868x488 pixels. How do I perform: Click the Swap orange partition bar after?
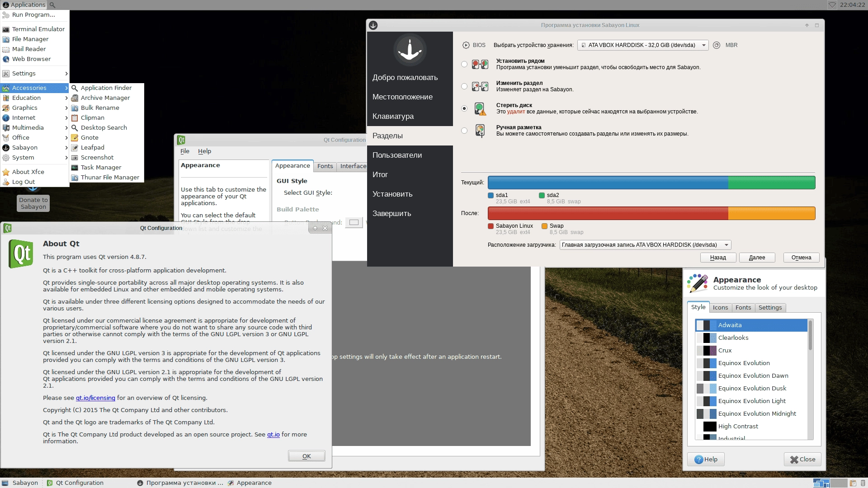[x=772, y=213]
